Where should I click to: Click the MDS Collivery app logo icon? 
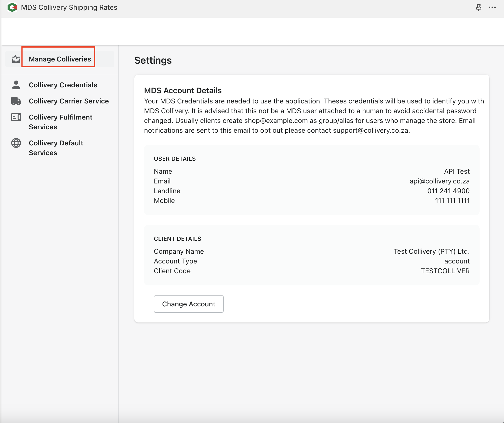point(12,7)
